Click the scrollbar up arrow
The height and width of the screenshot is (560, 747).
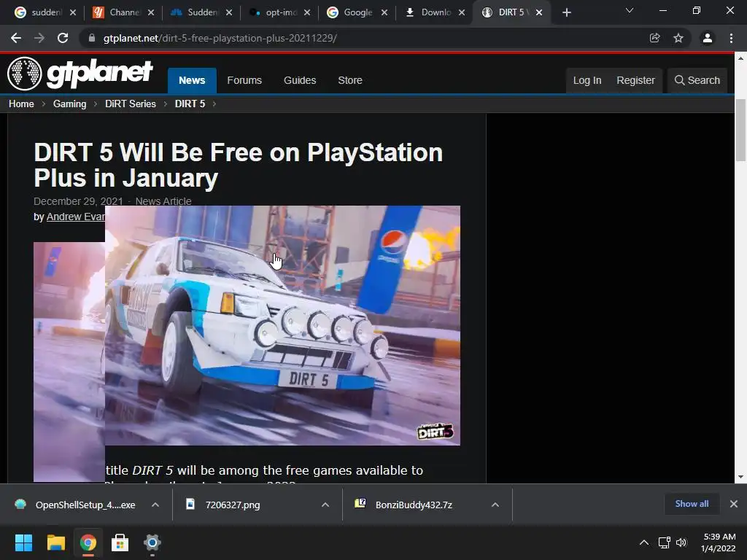click(x=740, y=58)
